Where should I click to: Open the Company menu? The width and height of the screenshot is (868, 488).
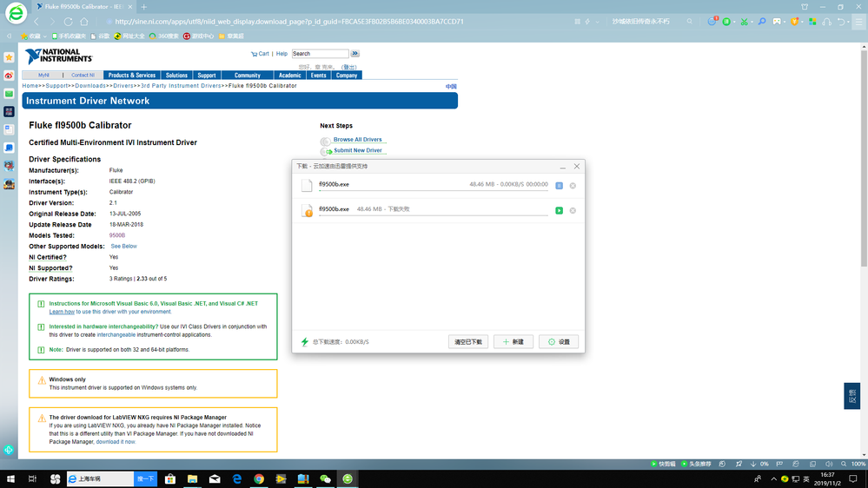click(347, 76)
